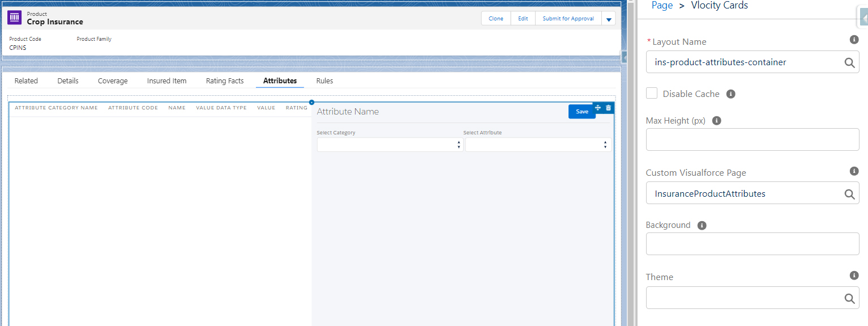Viewport: 868px width, 326px height.
Task: Open the Insured Item tab
Action: (166, 81)
